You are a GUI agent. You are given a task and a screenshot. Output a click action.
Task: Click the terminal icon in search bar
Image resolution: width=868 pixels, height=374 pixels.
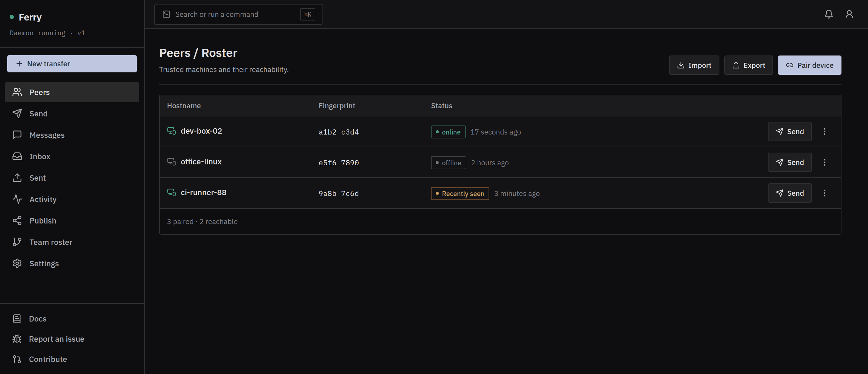pyautogui.click(x=166, y=14)
